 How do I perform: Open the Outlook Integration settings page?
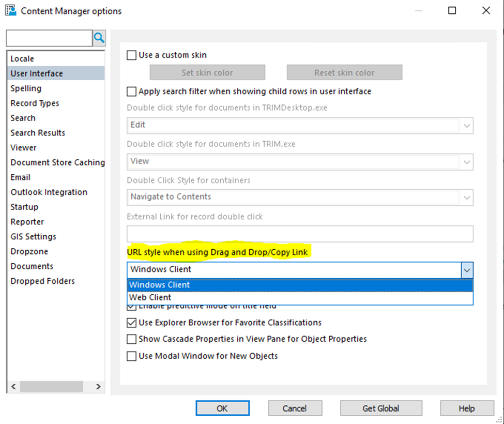(49, 192)
